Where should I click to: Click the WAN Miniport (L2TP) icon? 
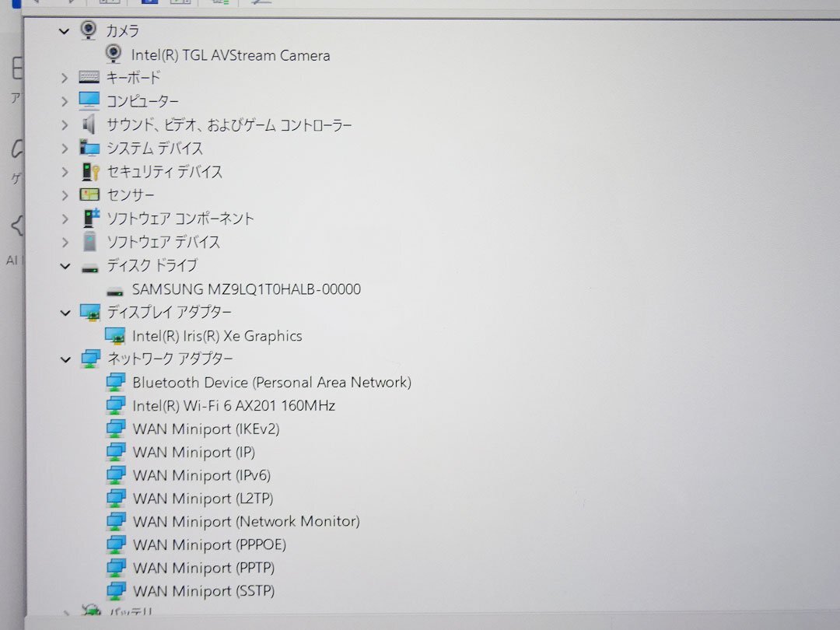(116, 499)
